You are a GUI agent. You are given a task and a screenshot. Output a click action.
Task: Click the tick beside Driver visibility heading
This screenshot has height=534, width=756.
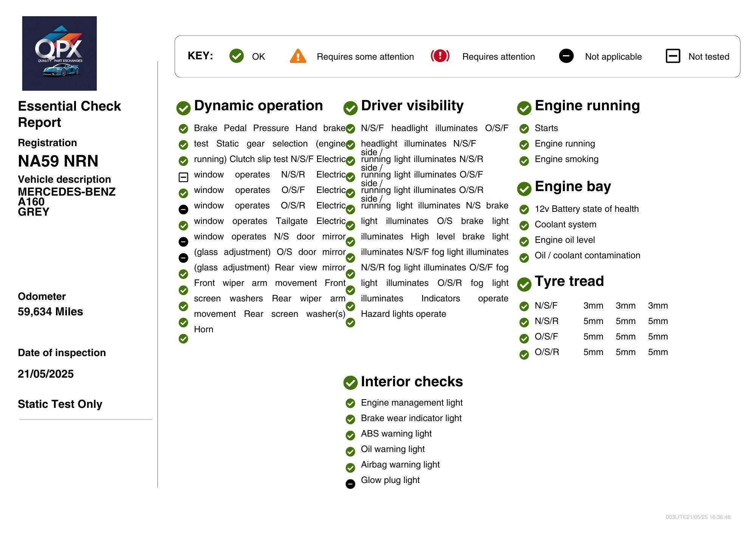coord(350,108)
